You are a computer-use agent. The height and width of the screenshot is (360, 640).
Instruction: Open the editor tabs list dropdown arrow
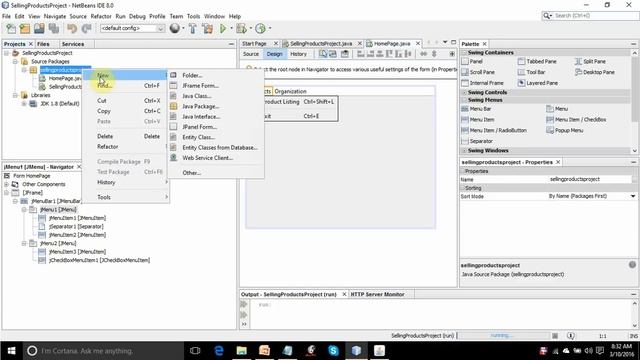(x=445, y=42)
